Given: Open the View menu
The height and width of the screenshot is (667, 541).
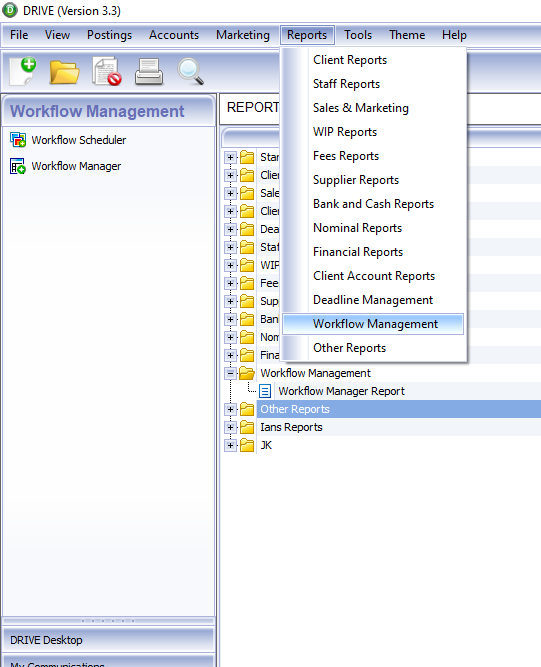Looking at the screenshot, I should tap(57, 35).
